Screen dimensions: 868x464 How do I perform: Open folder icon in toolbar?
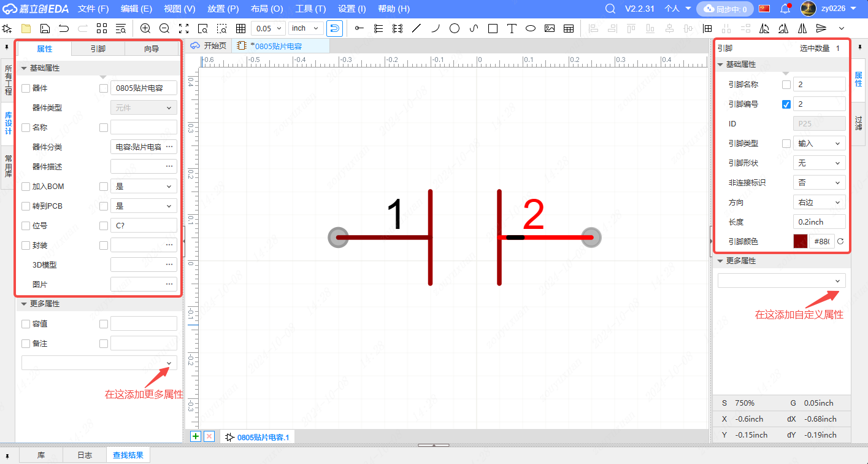point(26,29)
